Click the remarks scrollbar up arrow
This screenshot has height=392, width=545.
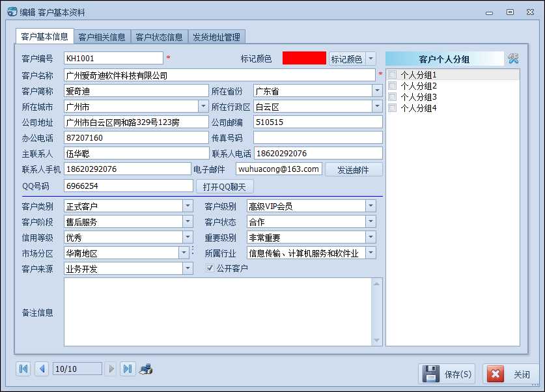coord(376,285)
